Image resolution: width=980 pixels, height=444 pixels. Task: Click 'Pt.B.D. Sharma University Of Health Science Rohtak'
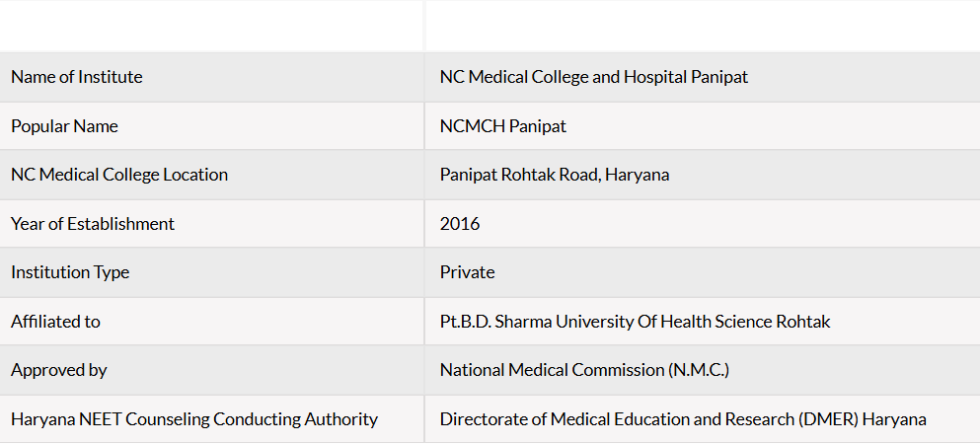coord(635,322)
